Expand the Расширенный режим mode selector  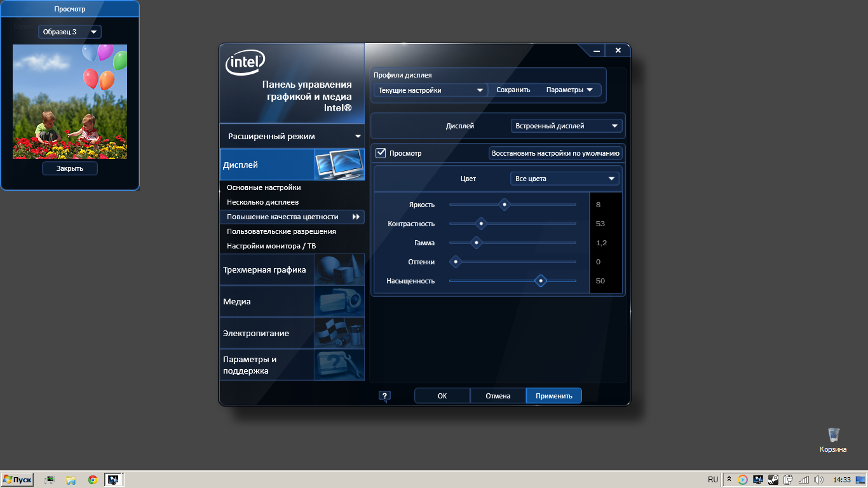[x=292, y=136]
